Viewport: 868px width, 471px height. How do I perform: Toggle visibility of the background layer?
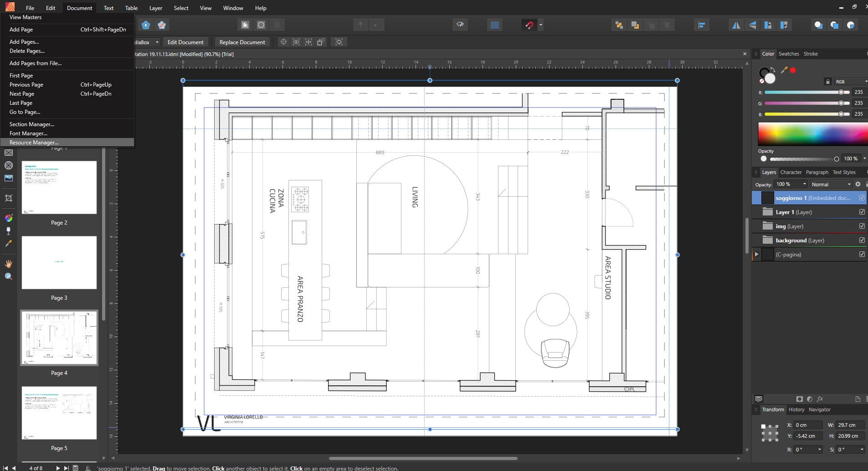(x=862, y=240)
